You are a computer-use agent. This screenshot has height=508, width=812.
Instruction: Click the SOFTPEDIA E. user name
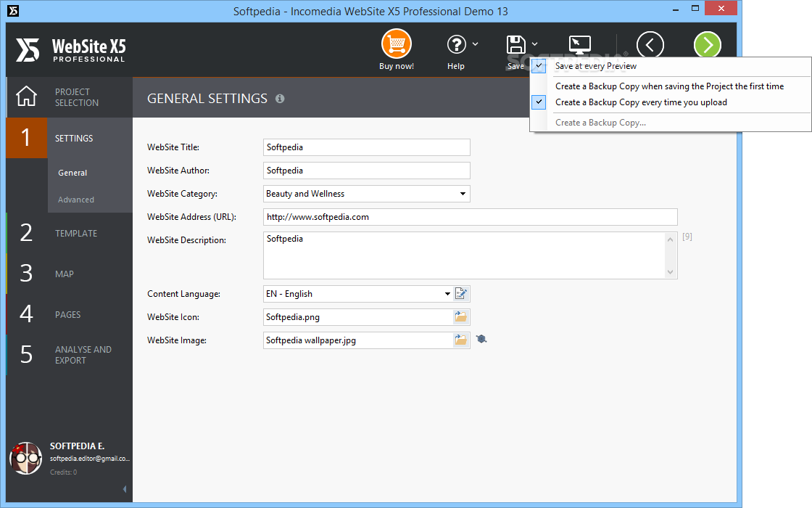(77, 446)
